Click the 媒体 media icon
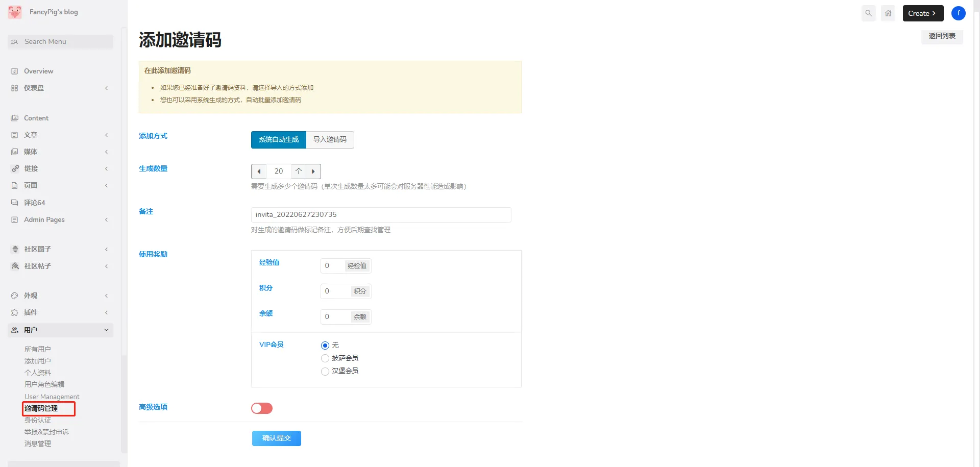This screenshot has height=467, width=980. (x=15, y=152)
